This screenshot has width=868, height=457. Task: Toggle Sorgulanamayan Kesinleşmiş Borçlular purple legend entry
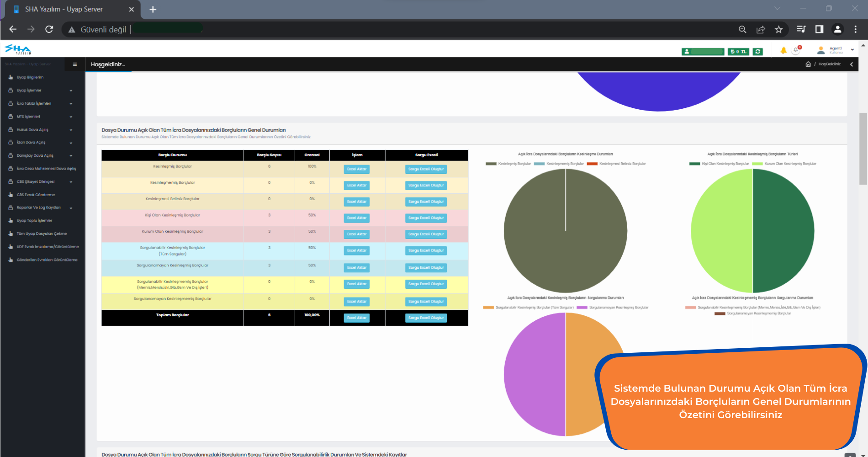613,308
